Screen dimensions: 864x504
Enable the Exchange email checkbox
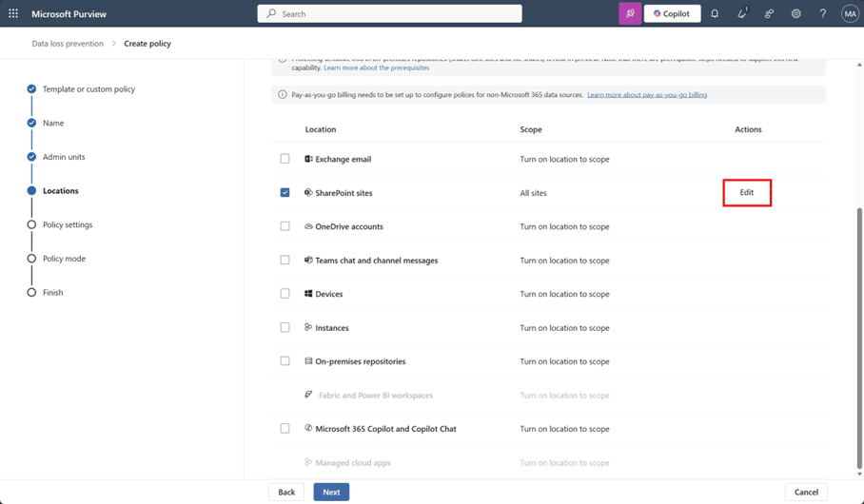[285, 159]
